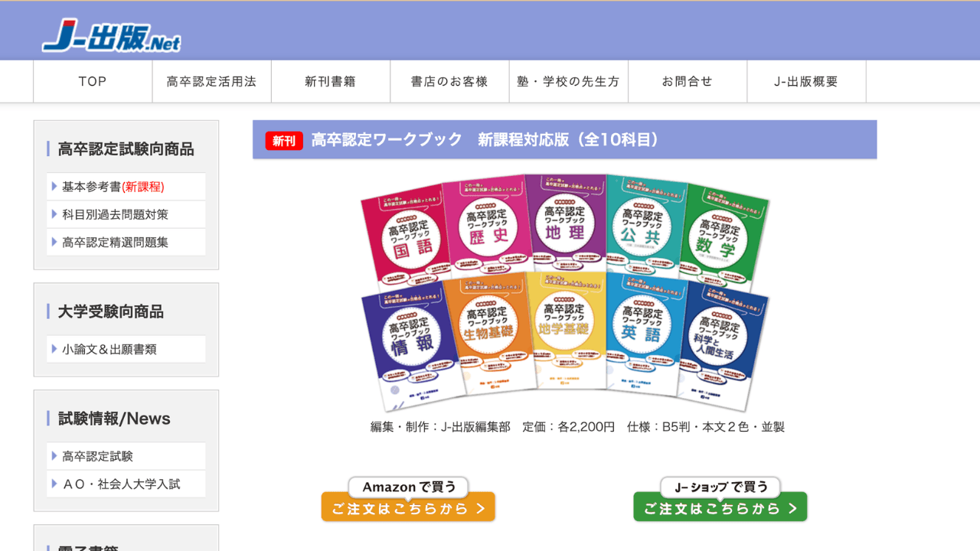Go to 高卒認定活用法 in navigation
The height and width of the screenshot is (551, 980).
pyautogui.click(x=211, y=81)
